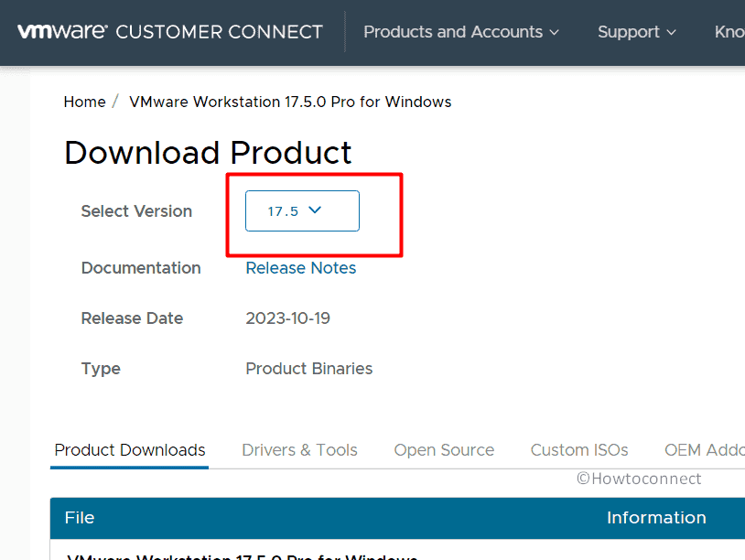Open the Release Notes documentation
Viewport: 745px width, 560px height.
(x=300, y=267)
